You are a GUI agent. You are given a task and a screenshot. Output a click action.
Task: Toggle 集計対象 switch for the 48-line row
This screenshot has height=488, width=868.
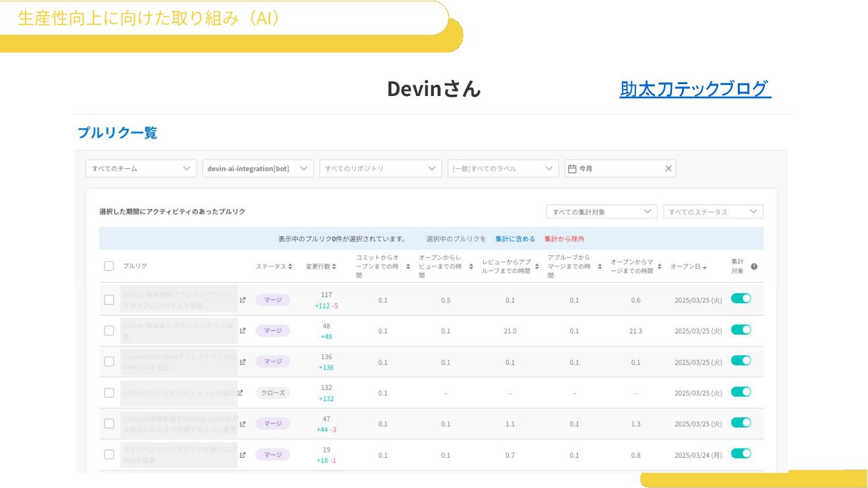tap(741, 329)
